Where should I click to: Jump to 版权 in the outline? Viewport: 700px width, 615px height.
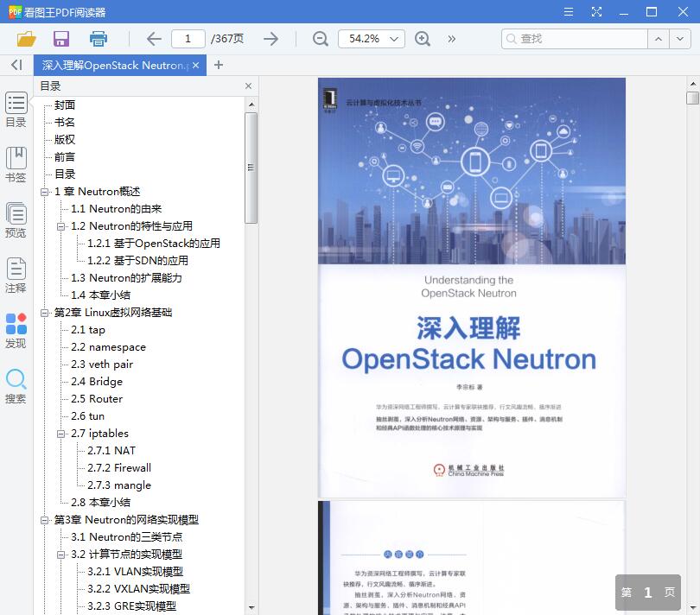coord(65,140)
